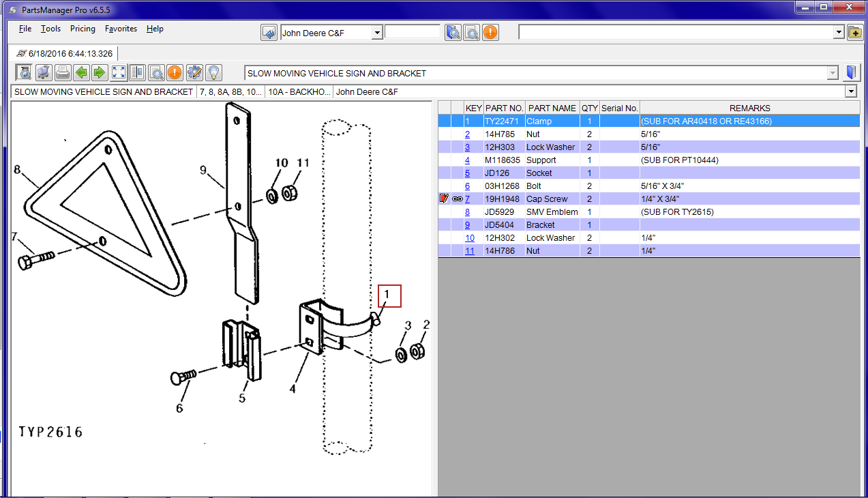Click the QTY column header
This screenshot has height=498, width=868.
click(x=589, y=108)
